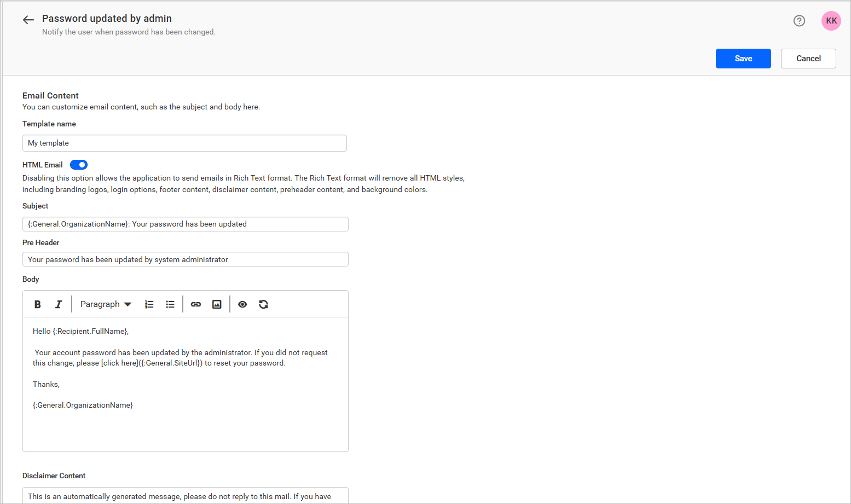Open the Paragraph style dropdown
851x504 pixels.
[100, 304]
